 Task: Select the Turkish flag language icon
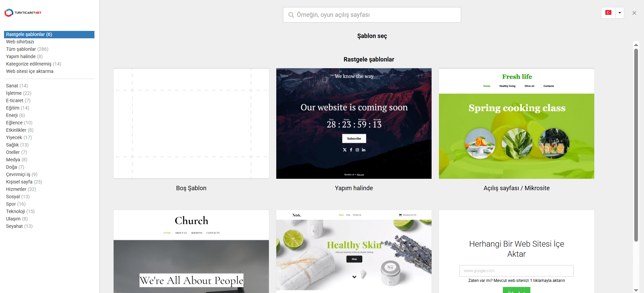[608, 13]
